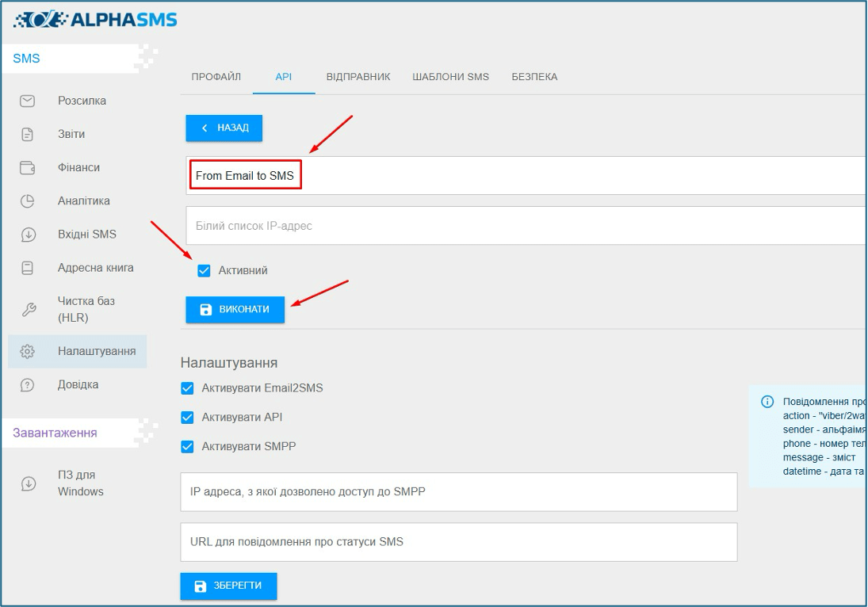
Task: Select the Розсилка envelope icon
Action: pos(27,101)
